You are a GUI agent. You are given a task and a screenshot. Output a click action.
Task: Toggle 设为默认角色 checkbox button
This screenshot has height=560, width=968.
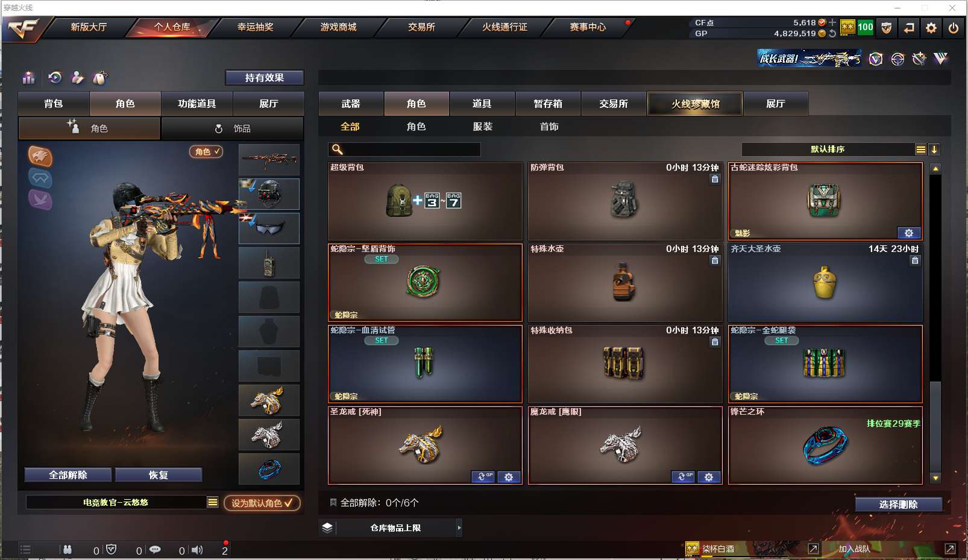click(x=262, y=503)
